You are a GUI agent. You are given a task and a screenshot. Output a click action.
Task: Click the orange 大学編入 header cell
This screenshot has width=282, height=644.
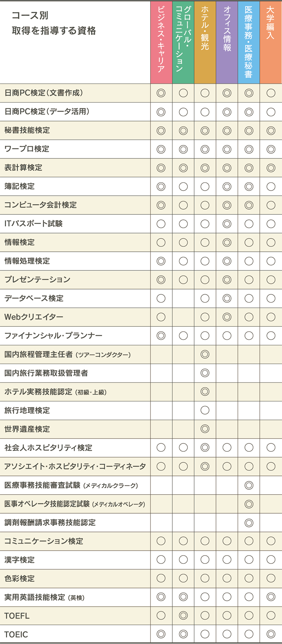coord(271,42)
